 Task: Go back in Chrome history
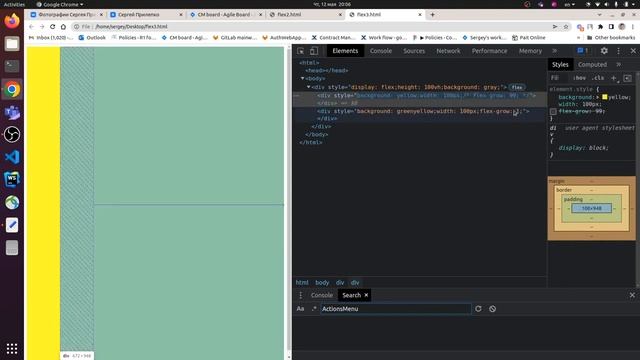click(x=32, y=27)
